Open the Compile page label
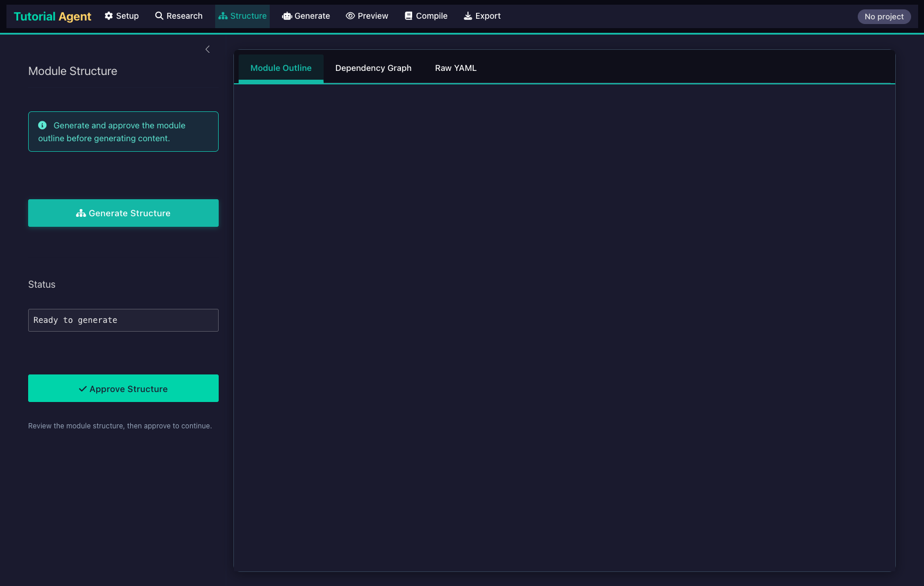The image size is (924, 586). point(432,16)
